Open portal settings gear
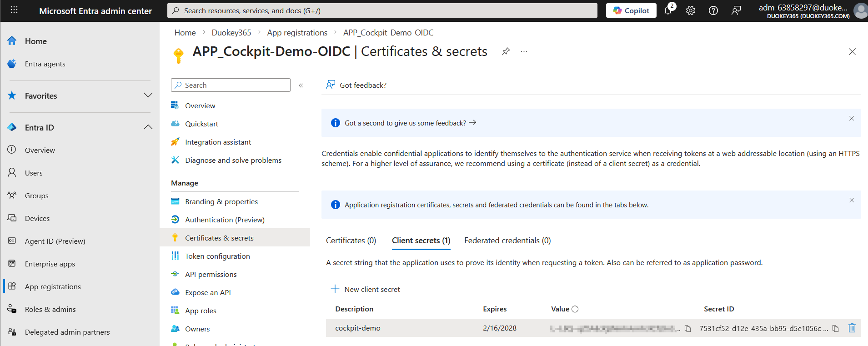Screen dimensions: 868x346 (x=691, y=10)
